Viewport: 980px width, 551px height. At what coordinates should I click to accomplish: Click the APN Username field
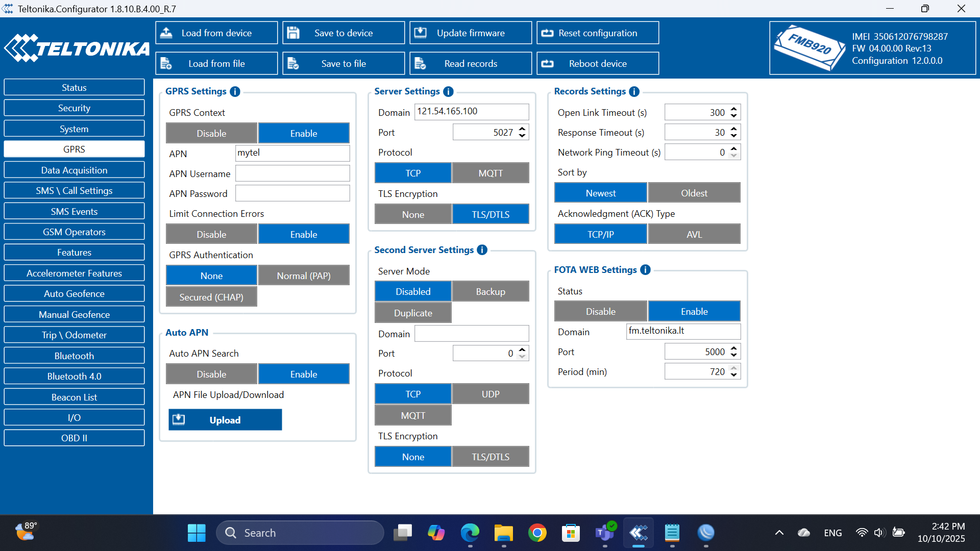coord(292,173)
